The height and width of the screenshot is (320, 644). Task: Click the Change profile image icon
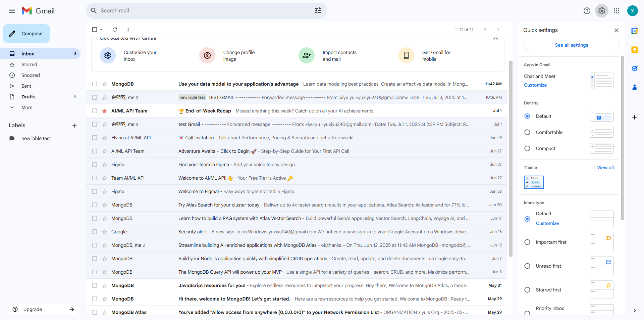point(207,55)
